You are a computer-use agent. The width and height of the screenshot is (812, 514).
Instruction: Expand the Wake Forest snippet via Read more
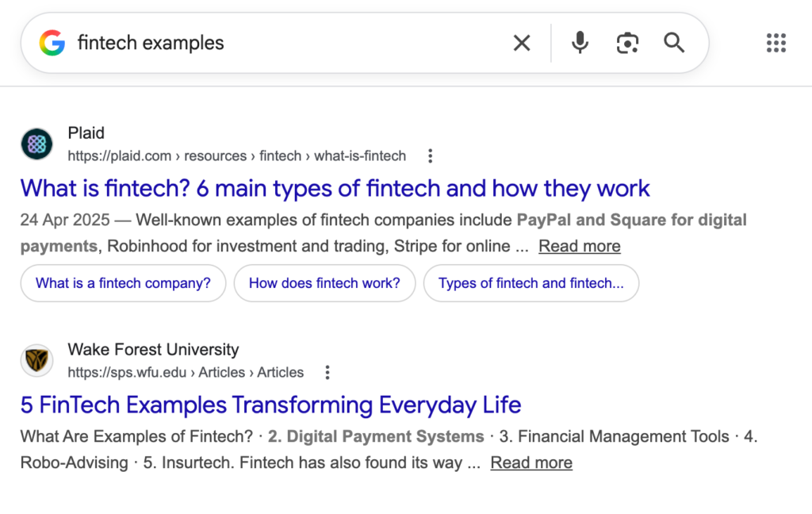click(530, 462)
